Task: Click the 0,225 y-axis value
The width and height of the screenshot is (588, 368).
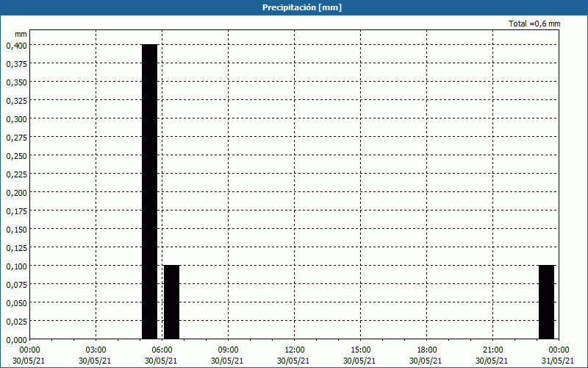Action: pos(16,174)
